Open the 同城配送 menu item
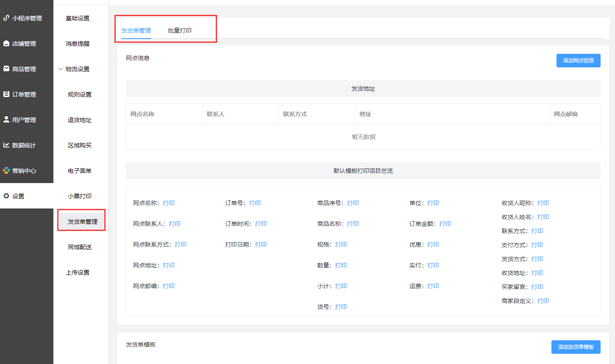 pos(80,247)
